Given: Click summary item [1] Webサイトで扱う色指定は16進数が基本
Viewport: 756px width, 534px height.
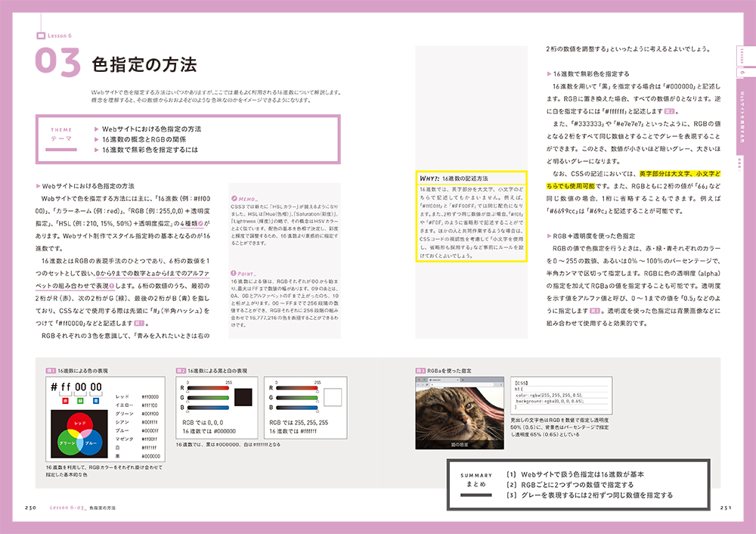Looking at the screenshot, I should (575, 474).
